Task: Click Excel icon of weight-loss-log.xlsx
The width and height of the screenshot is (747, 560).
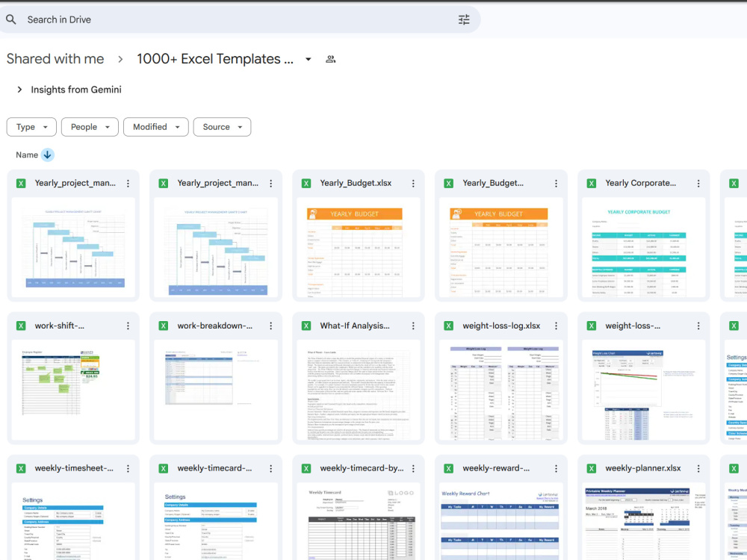Action: coord(449,326)
